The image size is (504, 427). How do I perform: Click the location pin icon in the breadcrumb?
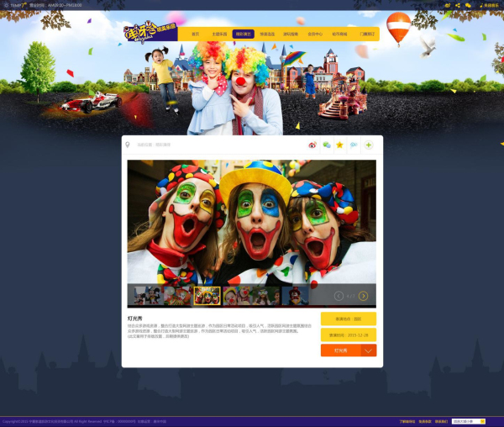tap(128, 145)
